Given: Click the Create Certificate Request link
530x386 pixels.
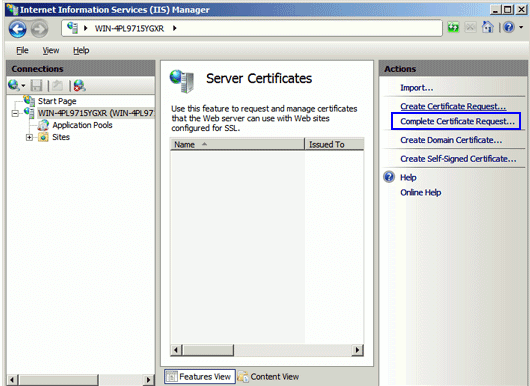Looking at the screenshot, I should pyautogui.click(x=453, y=106).
